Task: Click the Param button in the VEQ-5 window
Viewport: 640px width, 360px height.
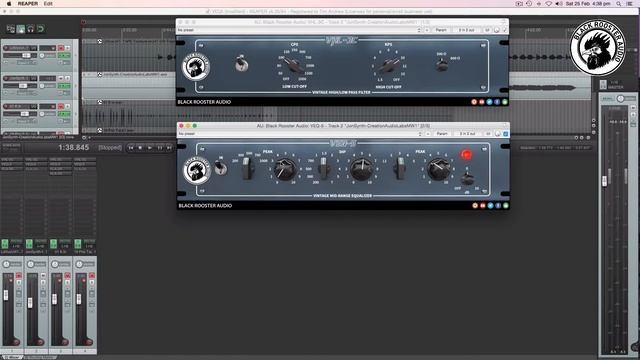Action: (442, 134)
